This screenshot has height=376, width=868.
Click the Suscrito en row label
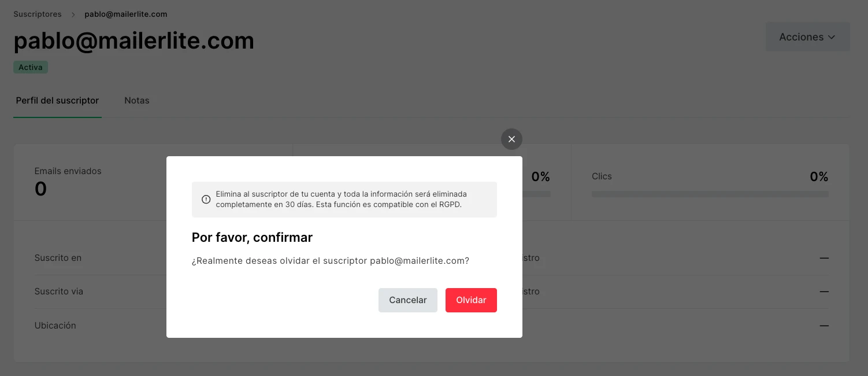(58, 258)
